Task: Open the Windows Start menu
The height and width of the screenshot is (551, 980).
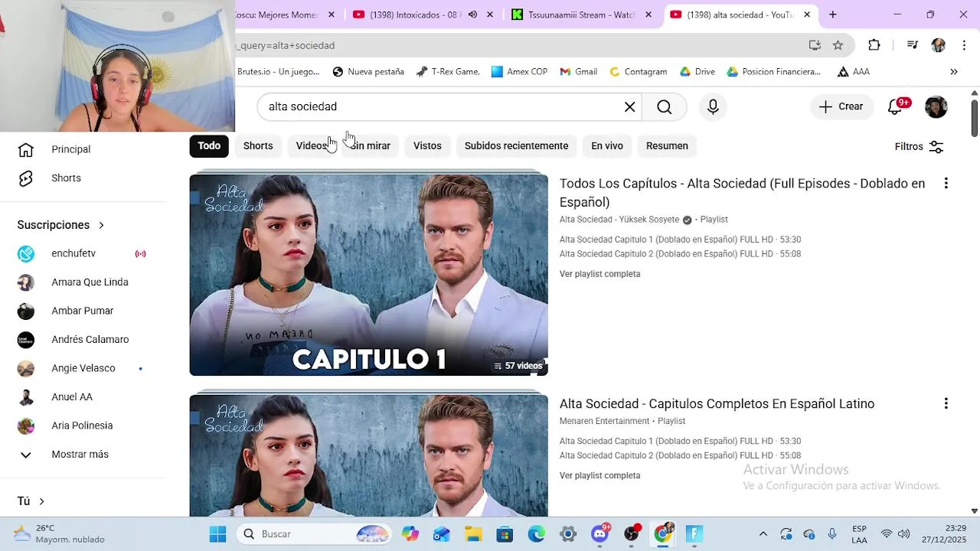Action: pyautogui.click(x=217, y=534)
